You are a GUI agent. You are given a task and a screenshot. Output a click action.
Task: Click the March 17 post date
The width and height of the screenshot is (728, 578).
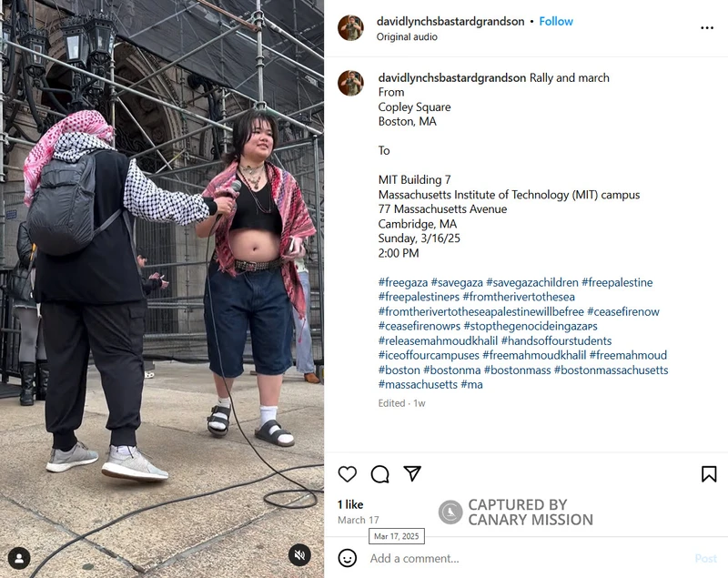358,520
